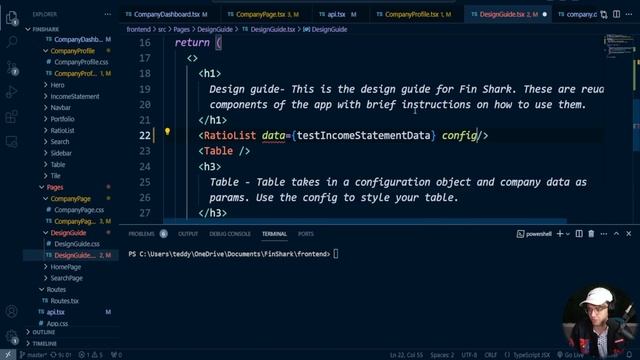
Task: Open terminal launch profile dropdown arrow
Action: coord(567,234)
